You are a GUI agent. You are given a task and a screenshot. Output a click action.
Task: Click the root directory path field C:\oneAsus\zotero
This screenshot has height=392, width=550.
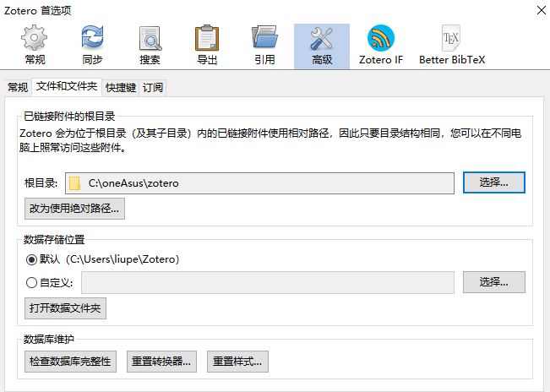tap(259, 183)
